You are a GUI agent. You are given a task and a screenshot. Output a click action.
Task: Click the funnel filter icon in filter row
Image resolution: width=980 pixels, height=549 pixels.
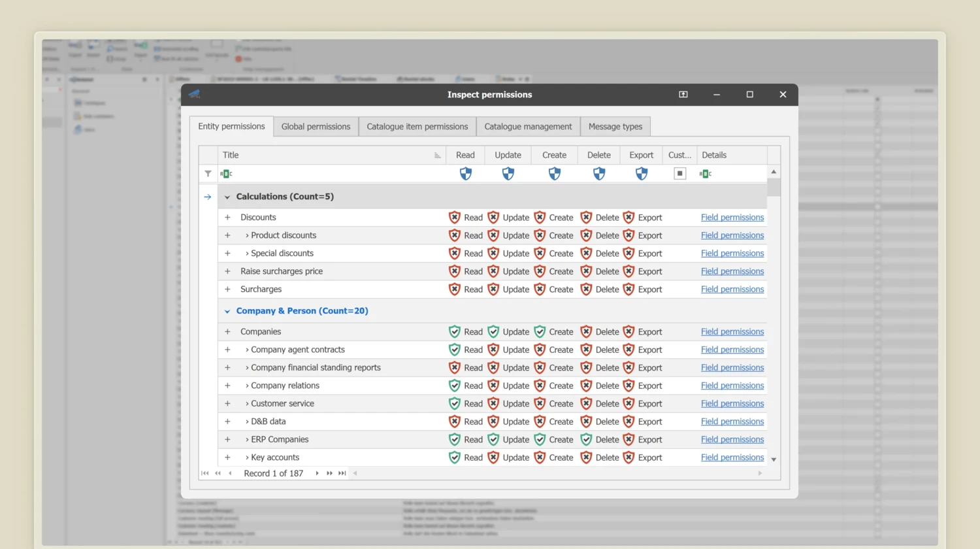208,174
